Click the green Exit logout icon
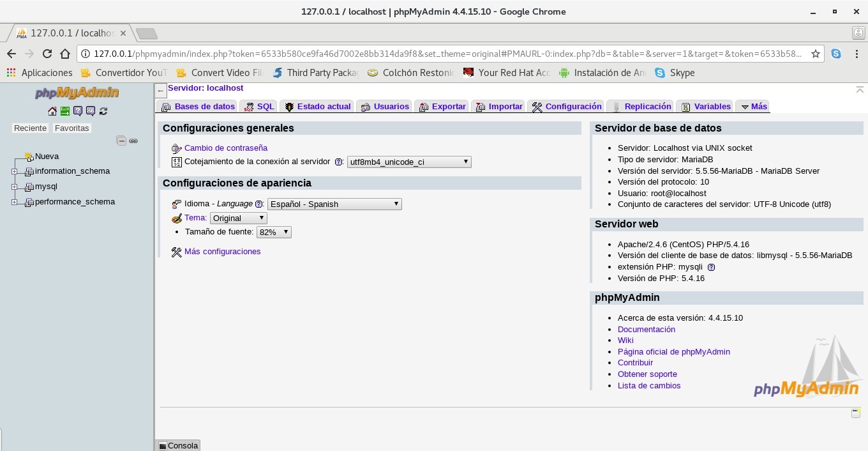Image resolution: width=868 pixels, height=451 pixels. [65, 111]
